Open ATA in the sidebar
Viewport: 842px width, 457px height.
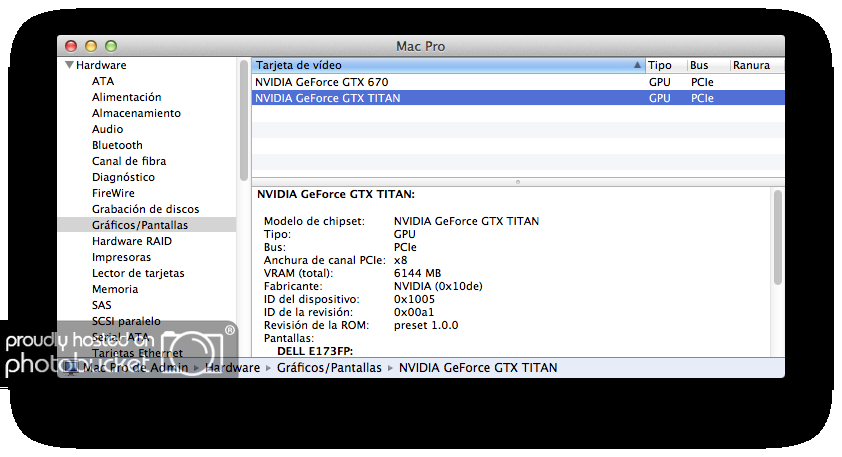tap(102, 81)
